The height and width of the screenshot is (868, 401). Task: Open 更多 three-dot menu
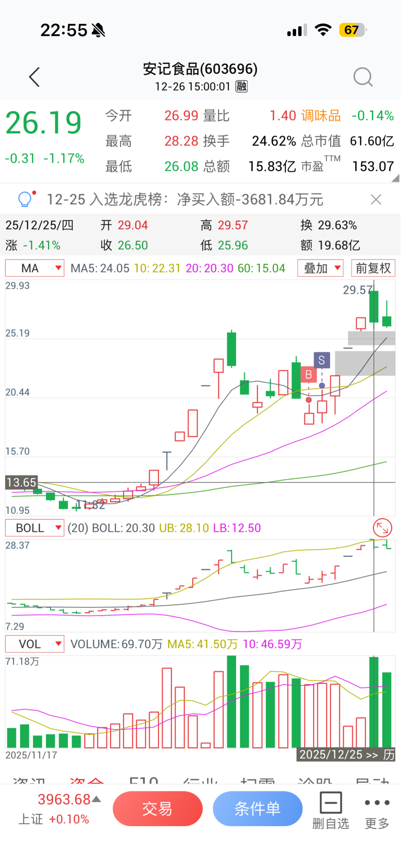coord(377,810)
